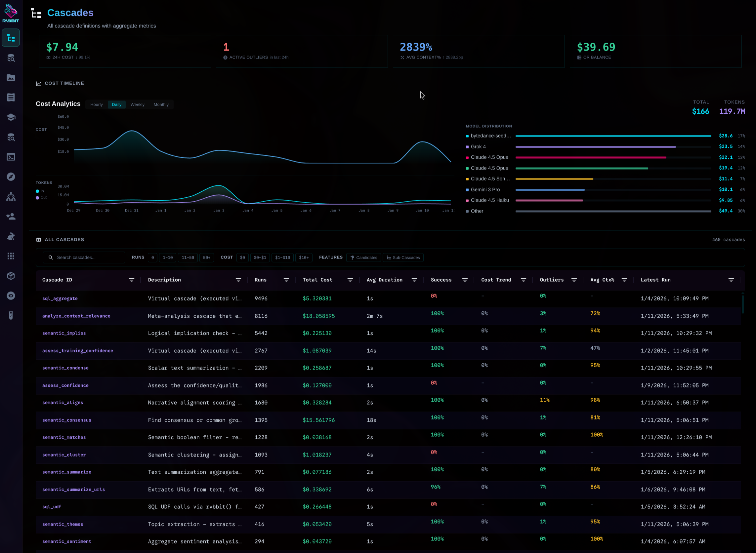Screen dimensions: 756x553
Task: Open the graduation cap training icon
Action: (x=11, y=117)
